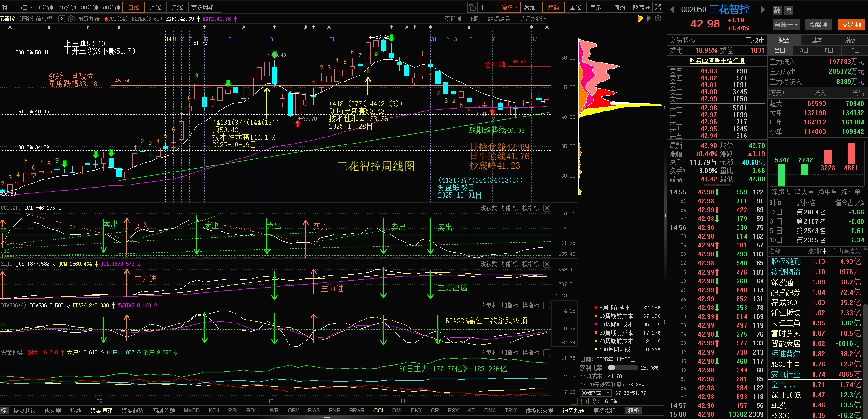
Task: Toggle 画线 drawing tools
Action: [576, 7]
